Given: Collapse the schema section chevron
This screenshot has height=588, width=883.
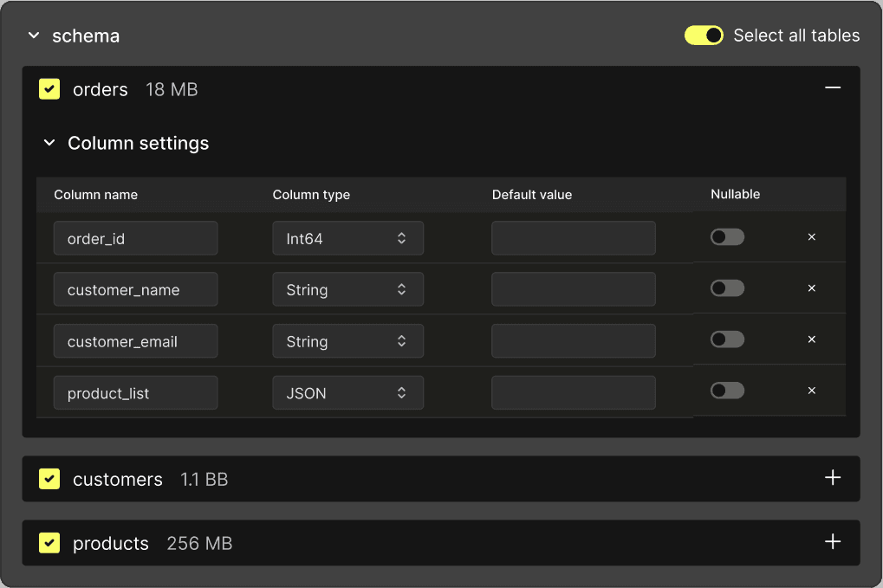Looking at the screenshot, I should (34, 36).
